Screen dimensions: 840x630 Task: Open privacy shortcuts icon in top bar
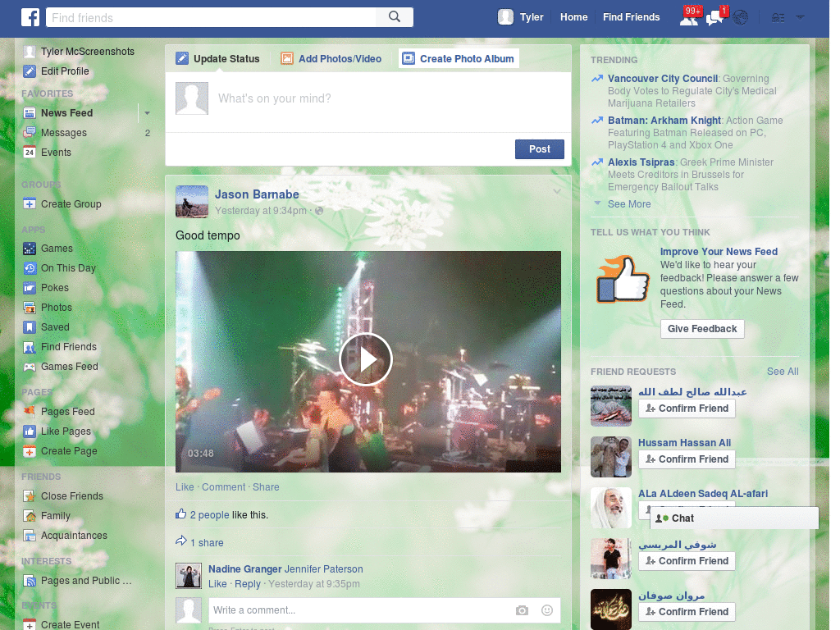point(778,18)
